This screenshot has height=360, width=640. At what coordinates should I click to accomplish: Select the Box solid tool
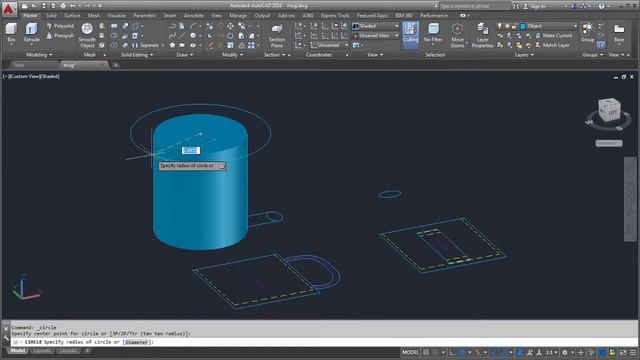[11, 32]
